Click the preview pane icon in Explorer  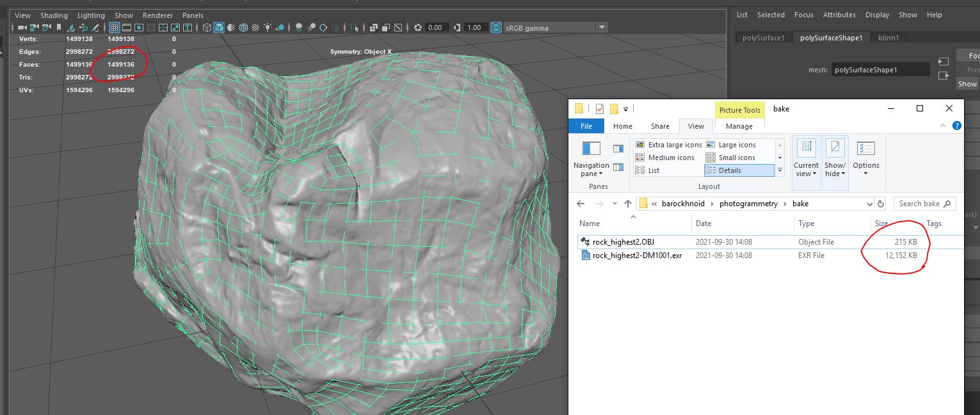618,149
